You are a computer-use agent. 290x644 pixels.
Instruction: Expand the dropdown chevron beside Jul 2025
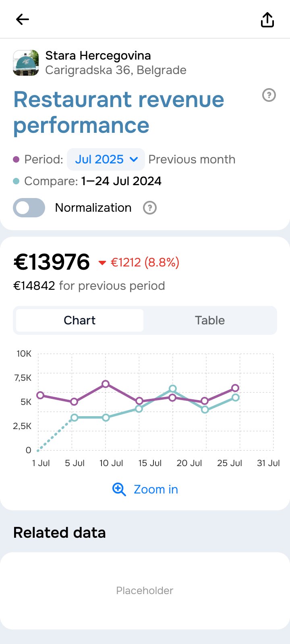click(x=134, y=159)
